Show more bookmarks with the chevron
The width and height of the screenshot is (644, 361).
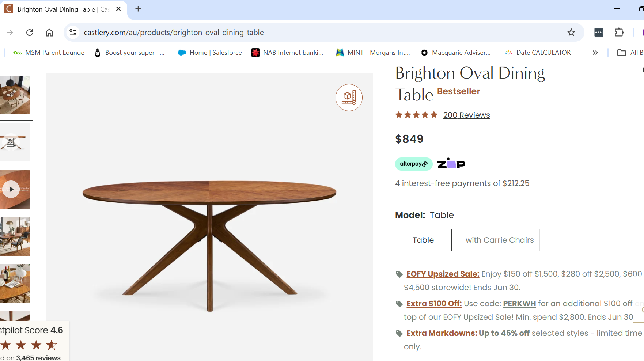click(x=595, y=53)
